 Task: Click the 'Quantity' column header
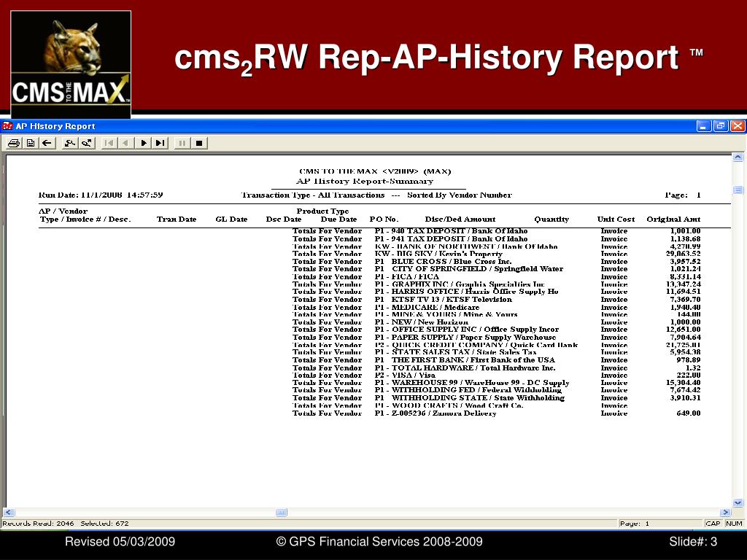(551, 219)
